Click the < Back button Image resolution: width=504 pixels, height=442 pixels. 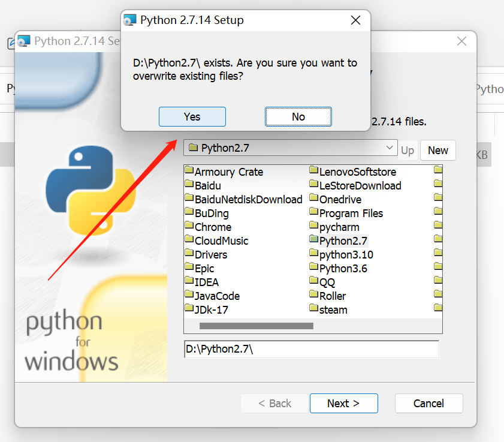pyautogui.click(x=274, y=403)
